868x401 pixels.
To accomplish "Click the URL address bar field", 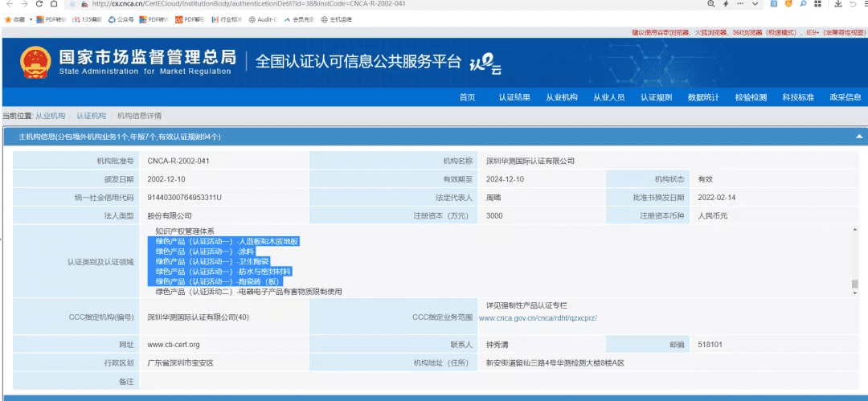I will click(x=387, y=4).
